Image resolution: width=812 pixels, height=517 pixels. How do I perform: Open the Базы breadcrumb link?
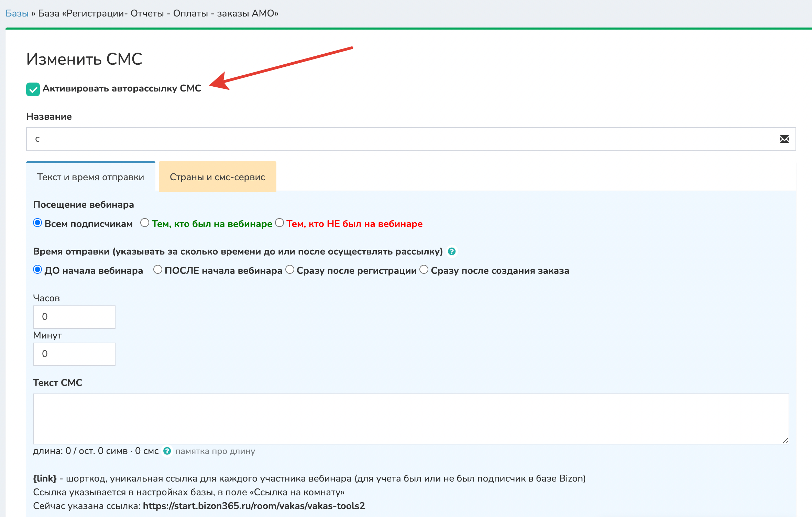(x=17, y=13)
